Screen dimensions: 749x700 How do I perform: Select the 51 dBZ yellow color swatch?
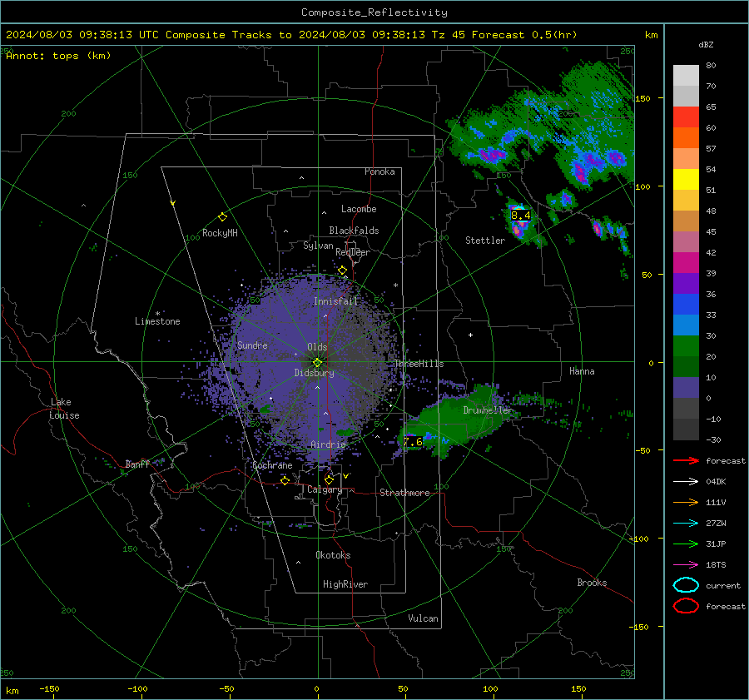[x=686, y=179]
